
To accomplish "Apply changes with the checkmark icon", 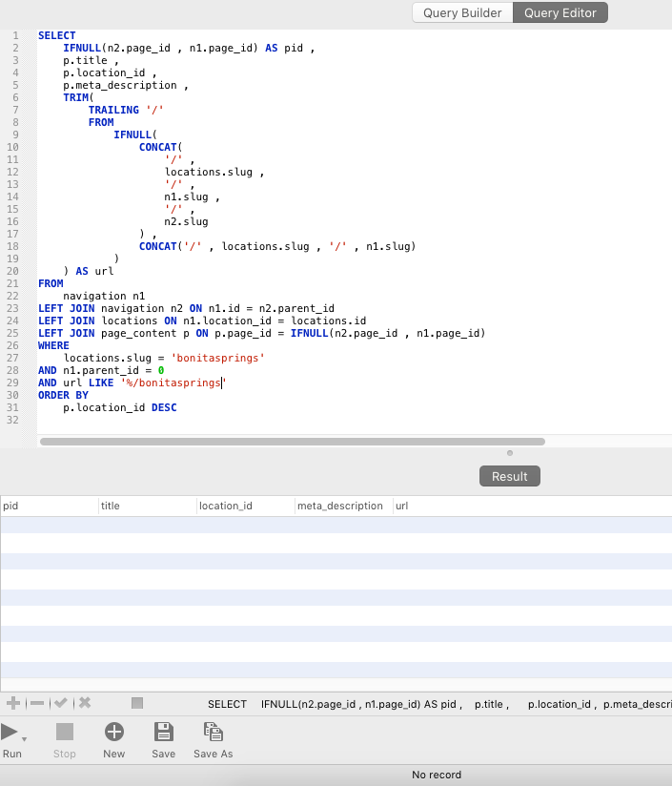I will coord(61,703).
